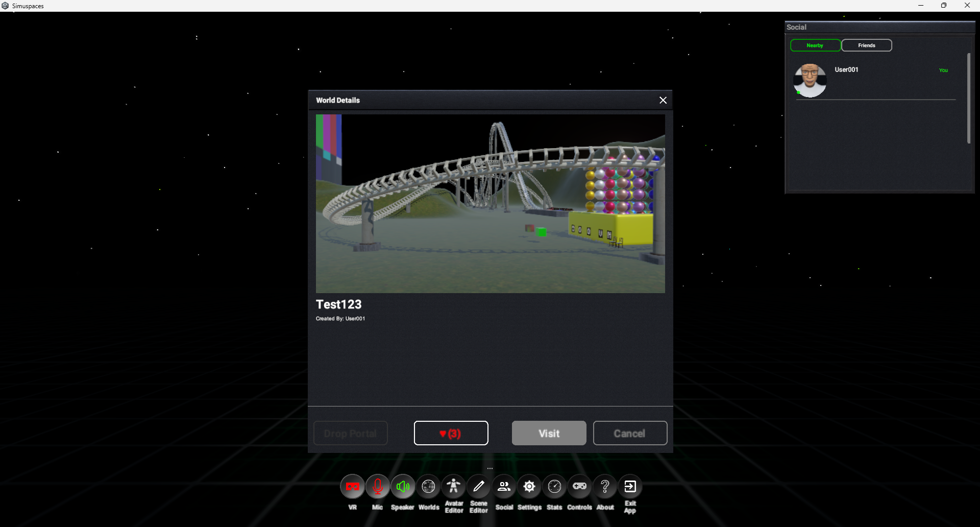This screenshot has height=527, width=980.
Task: Close the Simuspaces application window
Action: [967, 6]
